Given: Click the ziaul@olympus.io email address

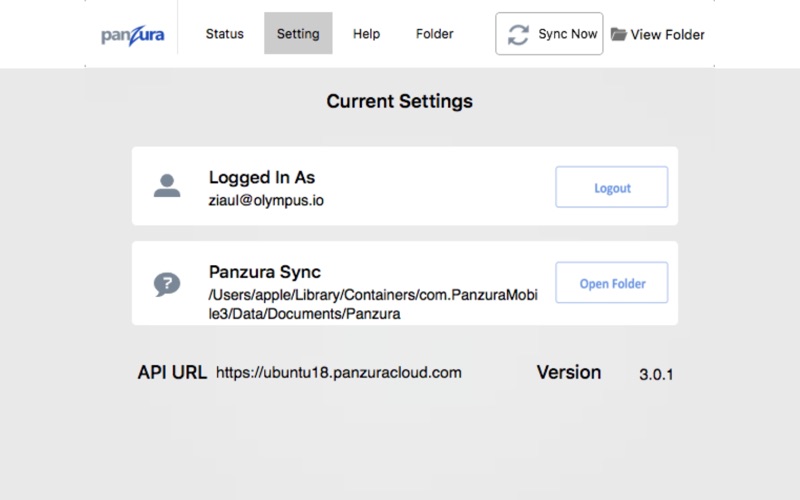Looking at the screenshot, I should tap(266, 200).
